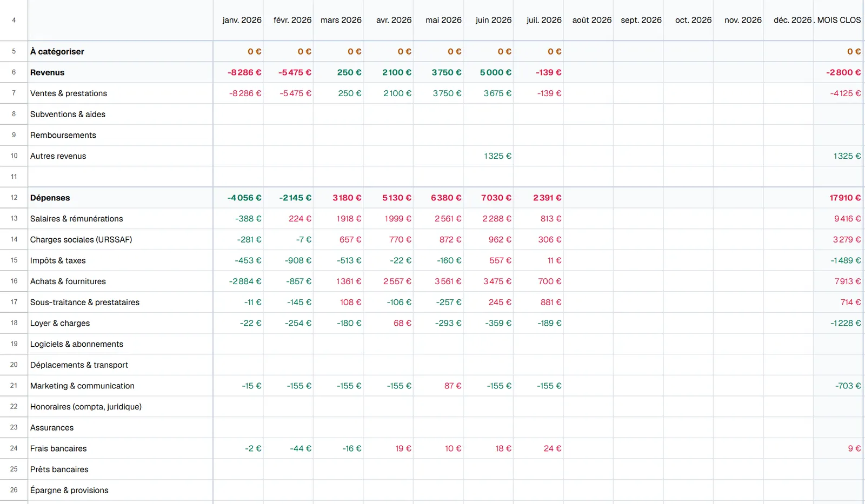Select 'Charges sociales (URSSAF)' label
This screenshot has width=865, height=504.
pos(81,239)
